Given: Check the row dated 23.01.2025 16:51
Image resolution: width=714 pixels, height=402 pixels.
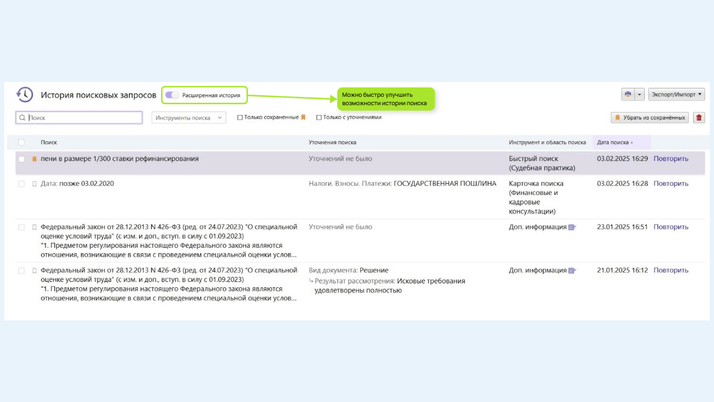Looking at the screenshot, I should click(21, 227).
